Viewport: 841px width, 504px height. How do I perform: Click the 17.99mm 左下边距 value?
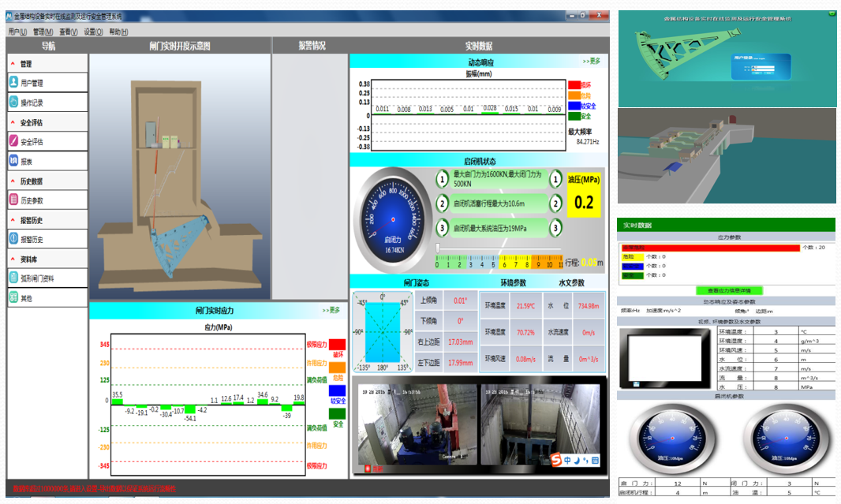(x=460, y=363)
